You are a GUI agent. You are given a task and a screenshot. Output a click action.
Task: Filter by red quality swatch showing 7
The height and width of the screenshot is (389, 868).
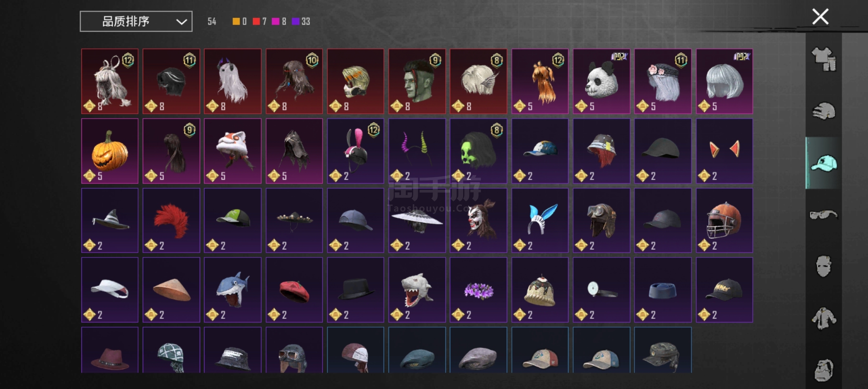(x=260, y=22)
